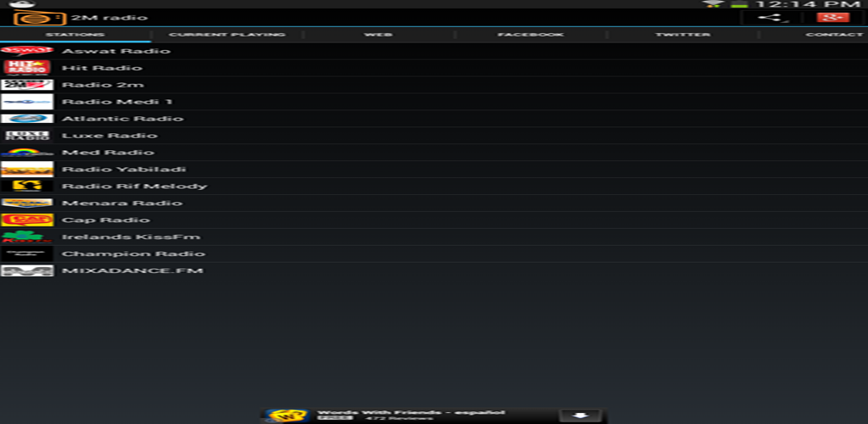The height and width of the screenshot is (424, 868).
Task: Select the Atlantic Radio station name
Action: [123, 119]
